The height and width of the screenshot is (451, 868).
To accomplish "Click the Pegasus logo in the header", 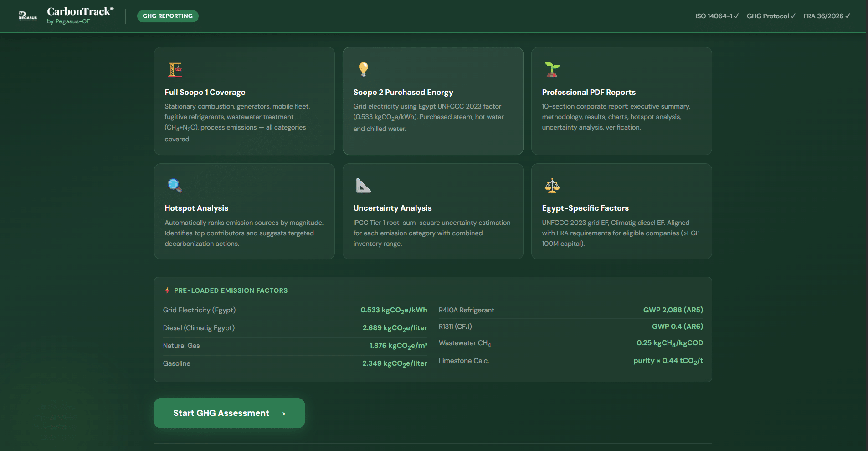I will click(28, 16).
